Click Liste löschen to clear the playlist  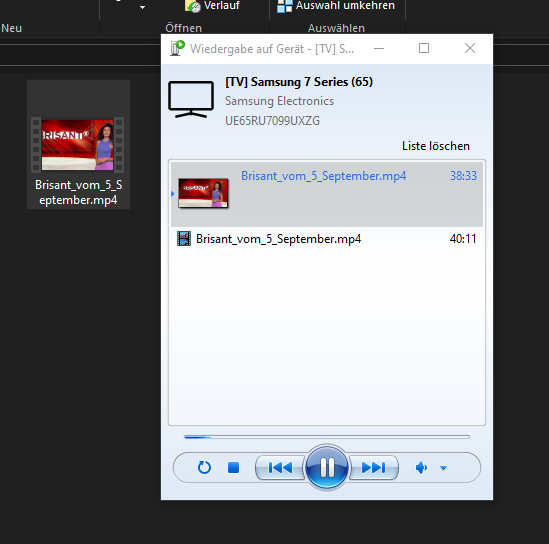tap(436, 146)
